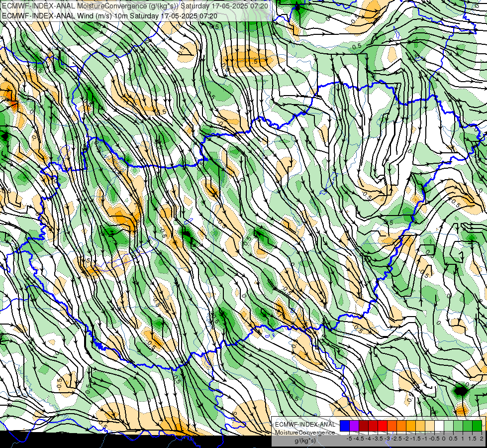Pick the legend swatch between -4 and -3.5
Image resolution: width=487 pixels, height=448 pixels.
pyautogui.click(x=373, y=426)
